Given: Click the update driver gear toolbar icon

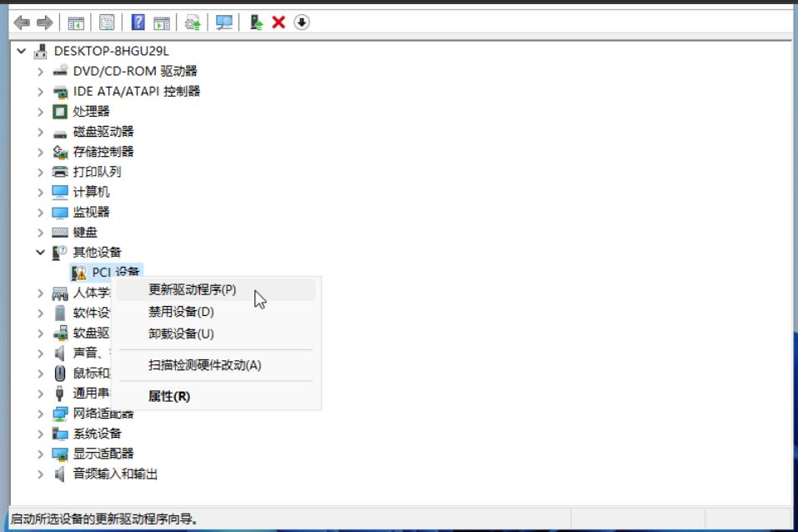Looking at the screenshot, I should tap(193, 23).
